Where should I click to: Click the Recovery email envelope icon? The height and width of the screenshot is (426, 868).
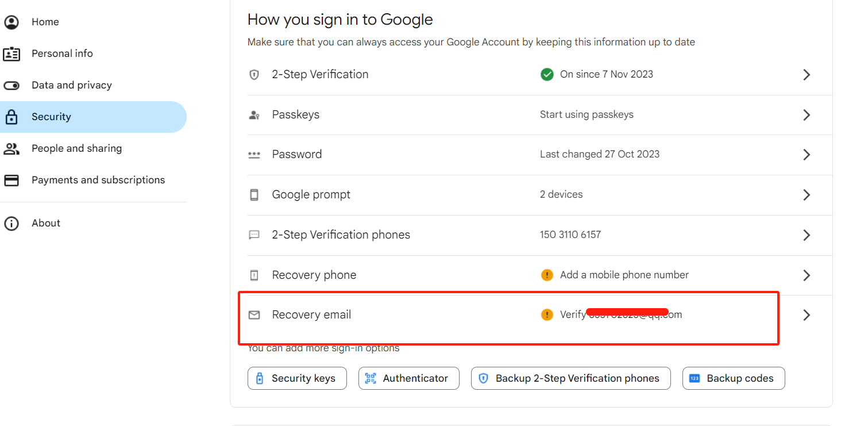[254, 315]
